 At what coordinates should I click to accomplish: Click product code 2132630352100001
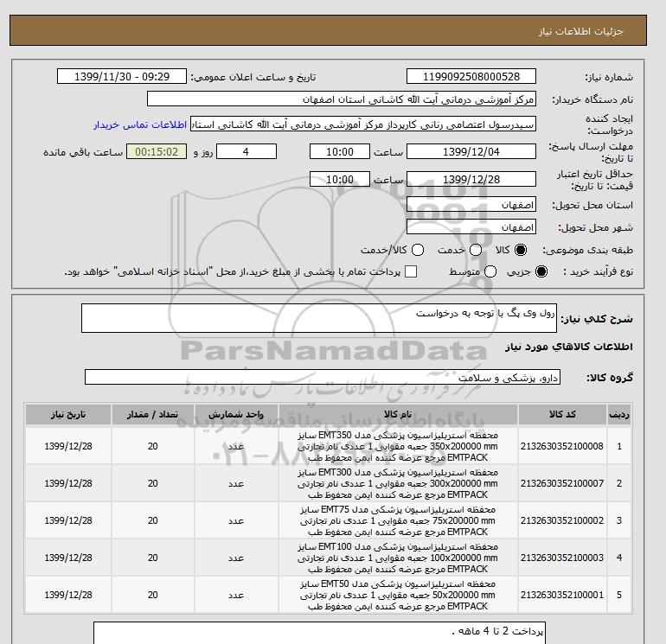point(562,595)
